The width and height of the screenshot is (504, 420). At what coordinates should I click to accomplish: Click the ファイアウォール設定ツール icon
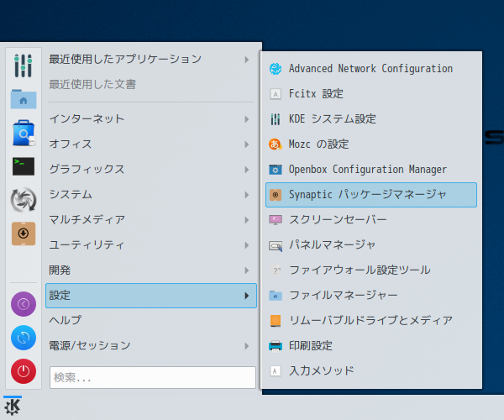[276, 270]
